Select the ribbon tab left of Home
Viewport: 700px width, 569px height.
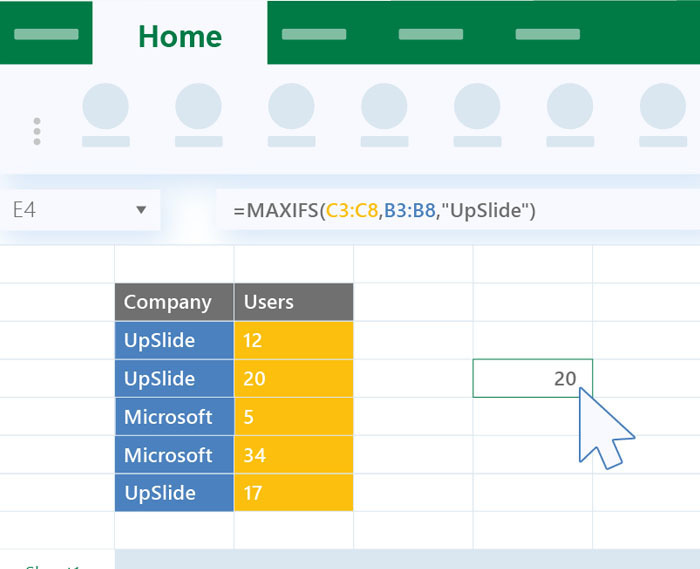(x=46, y=34)
